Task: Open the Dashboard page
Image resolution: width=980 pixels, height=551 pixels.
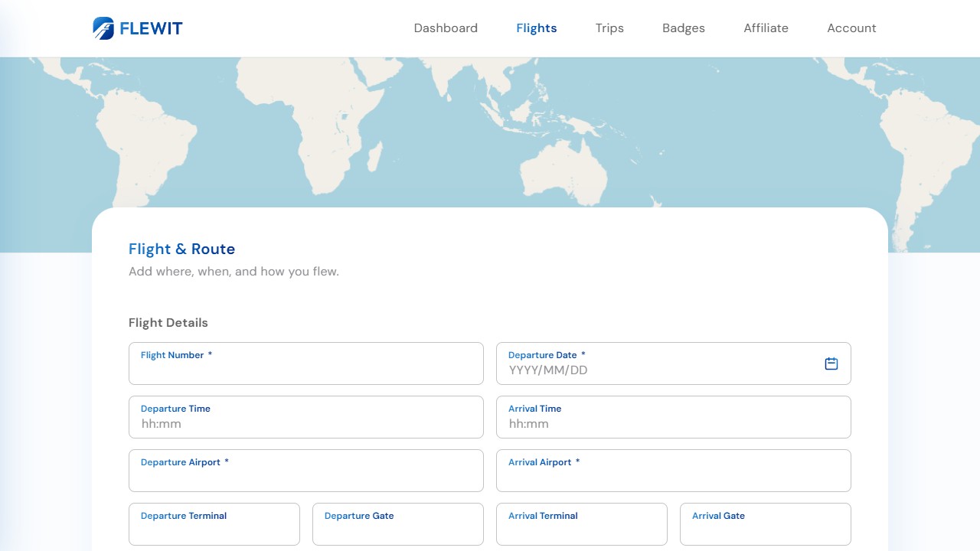Action: pyautogui.click(x=446, y=28)
